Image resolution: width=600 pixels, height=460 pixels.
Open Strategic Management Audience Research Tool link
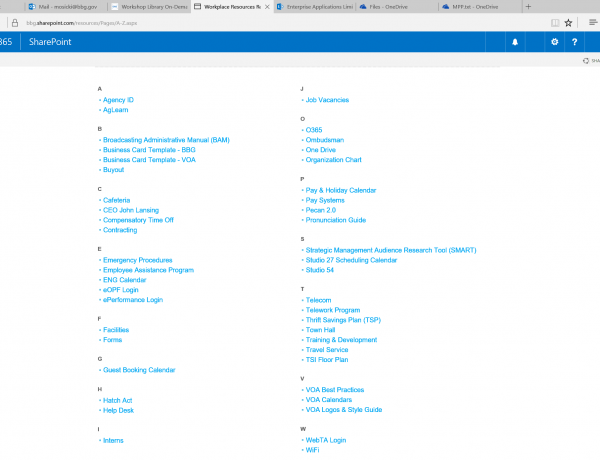coord(391,250)
